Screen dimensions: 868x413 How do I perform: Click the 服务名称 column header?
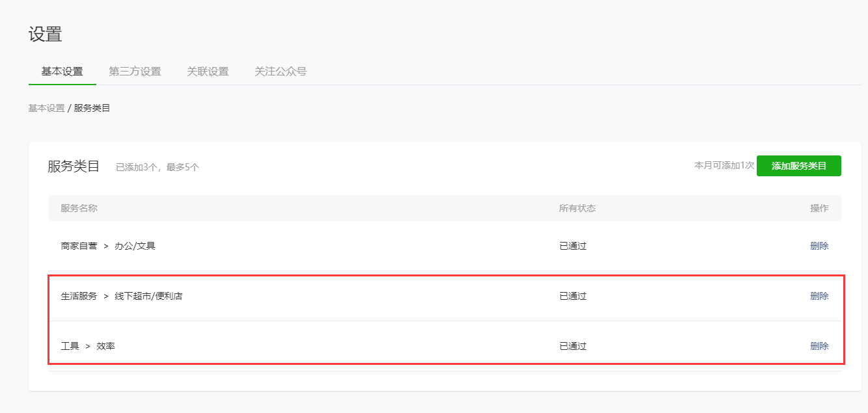pyautogui.click(x=79, y=208)
